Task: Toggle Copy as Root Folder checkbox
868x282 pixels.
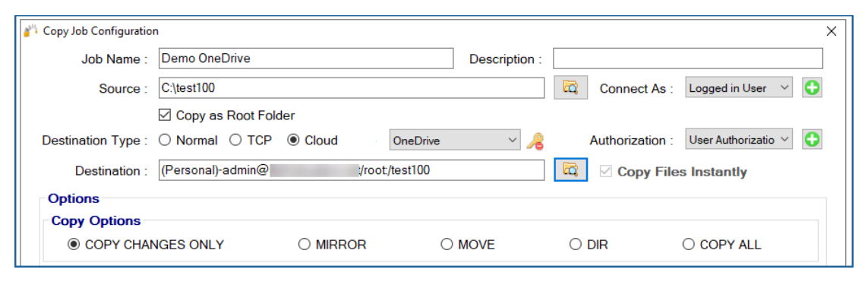Action: pyautogui.click(x=164, y=116)
